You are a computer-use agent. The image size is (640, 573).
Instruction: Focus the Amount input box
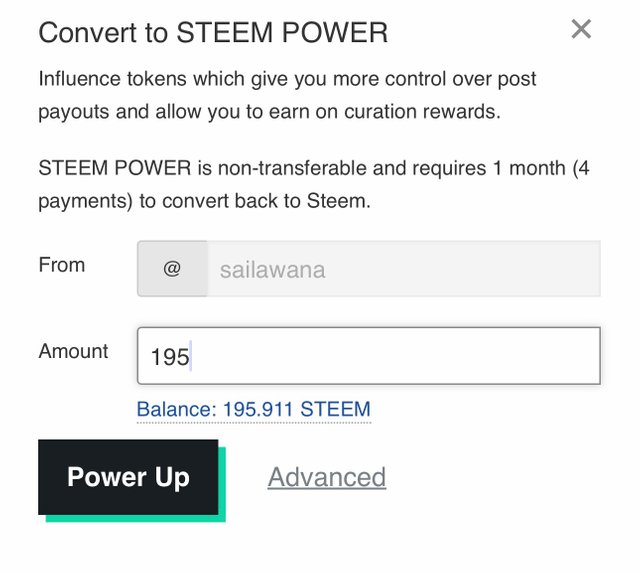tap(368, 356)
